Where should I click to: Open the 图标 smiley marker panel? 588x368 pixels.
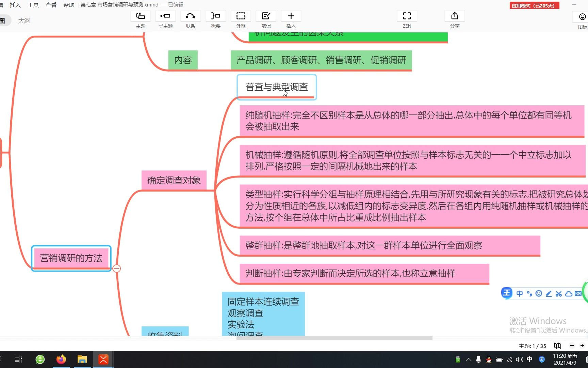[x=582, y=20]
